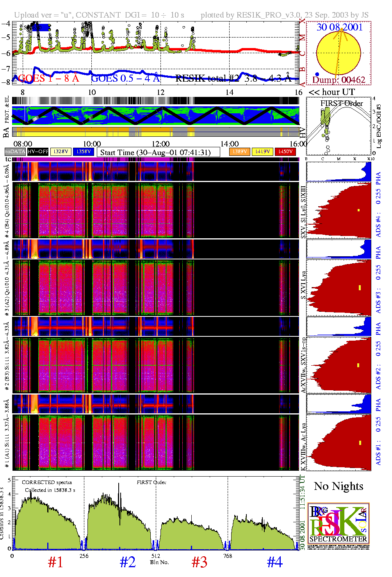Click the GOES 1 – 8 Å label
Image resolution: width=392 pixels, height=577 pixels.
pyautogui.click(x=48, y=79)
